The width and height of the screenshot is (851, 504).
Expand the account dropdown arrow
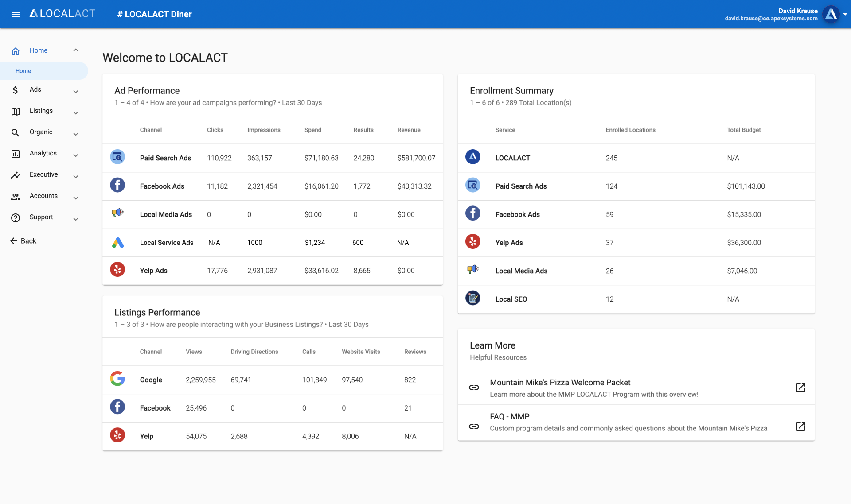pos(845,14)
